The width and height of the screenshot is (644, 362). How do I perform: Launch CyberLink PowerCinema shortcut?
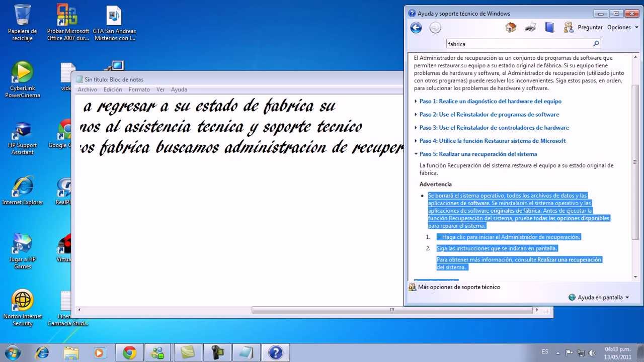point(23,79)
